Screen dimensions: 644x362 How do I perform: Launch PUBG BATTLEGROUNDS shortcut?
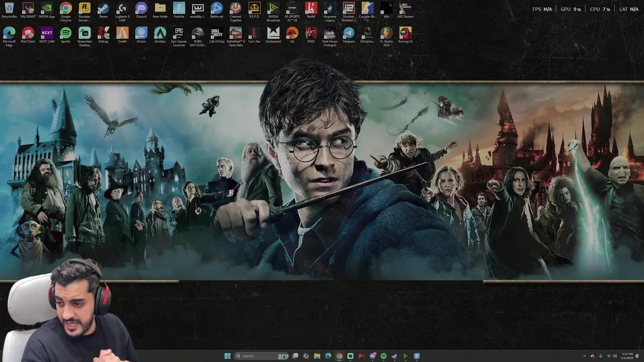(198, 37)
